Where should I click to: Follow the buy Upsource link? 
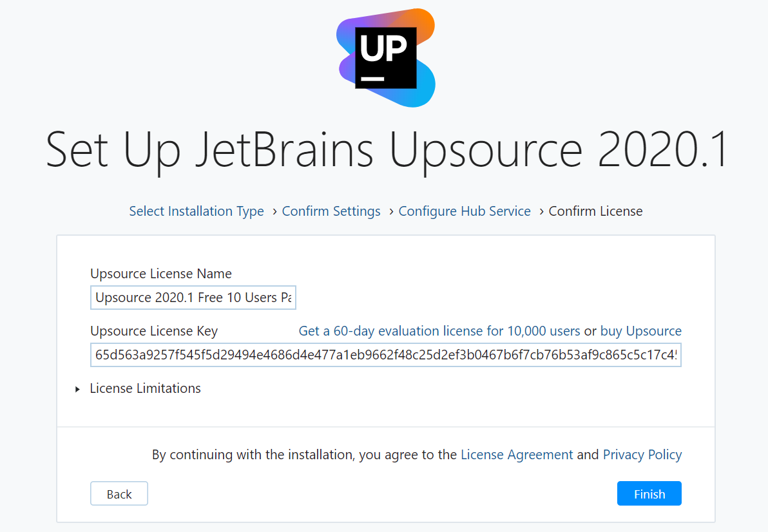coord(640,331)
